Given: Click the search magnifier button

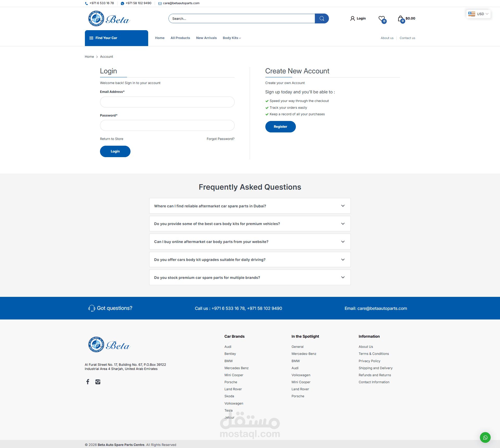Looking at the screenshot, I should pyautogui.click(x=322, y=18).
